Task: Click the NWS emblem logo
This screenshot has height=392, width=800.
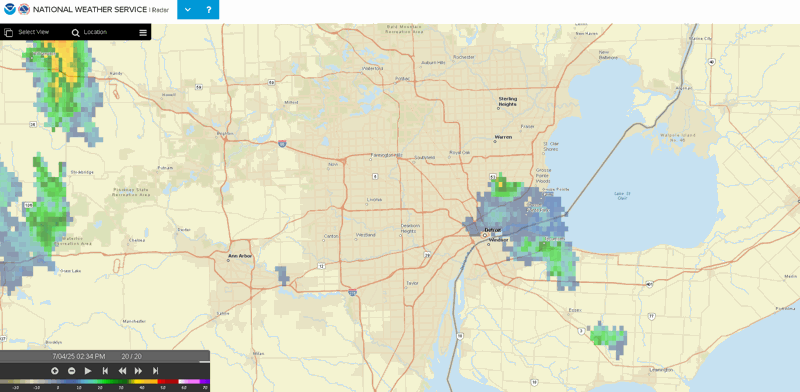Action: (23, 9)
